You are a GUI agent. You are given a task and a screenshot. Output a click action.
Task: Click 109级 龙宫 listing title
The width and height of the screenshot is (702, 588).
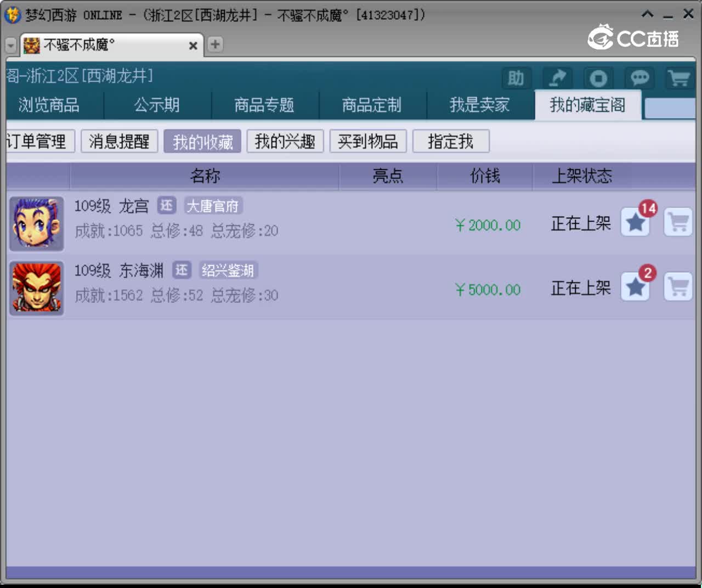112,206
